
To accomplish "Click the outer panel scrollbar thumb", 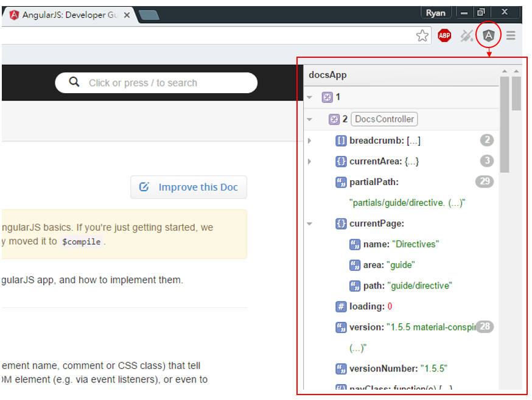I will coord(516,93).
